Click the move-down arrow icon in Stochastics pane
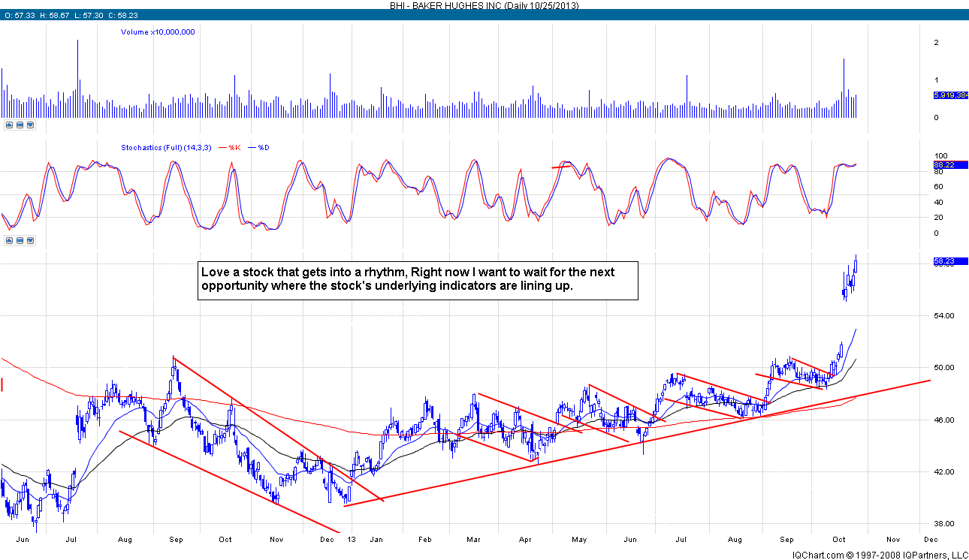The height and width of the screenshot is (560, 969). tap(30, 241)
